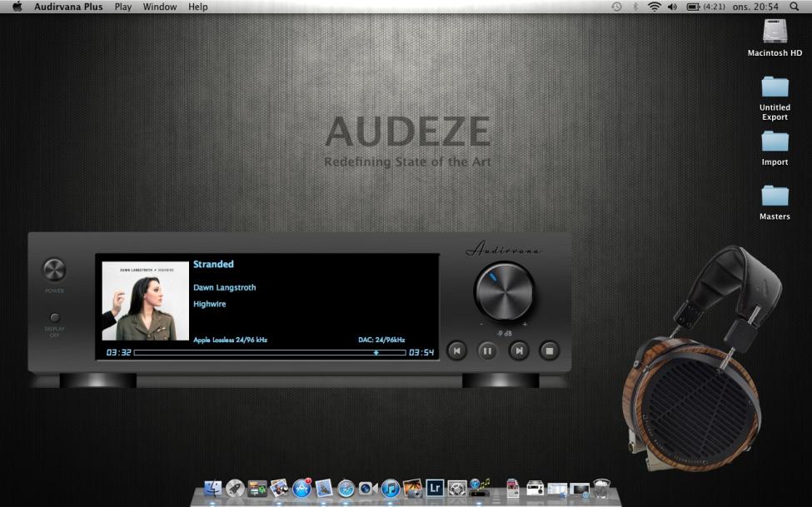Viewport: 812px width, 507px height.
Task: Click the elapsed time 03:32
Action: (118, 352)
